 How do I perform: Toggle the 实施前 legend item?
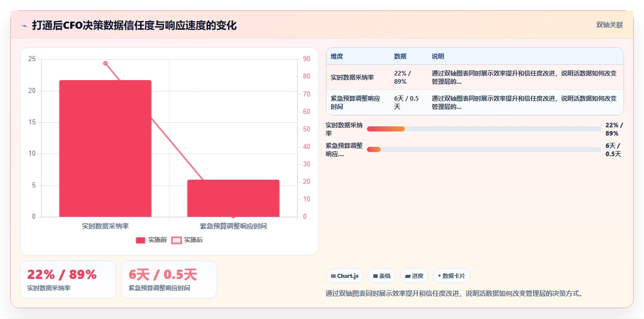tap(151, 240)
